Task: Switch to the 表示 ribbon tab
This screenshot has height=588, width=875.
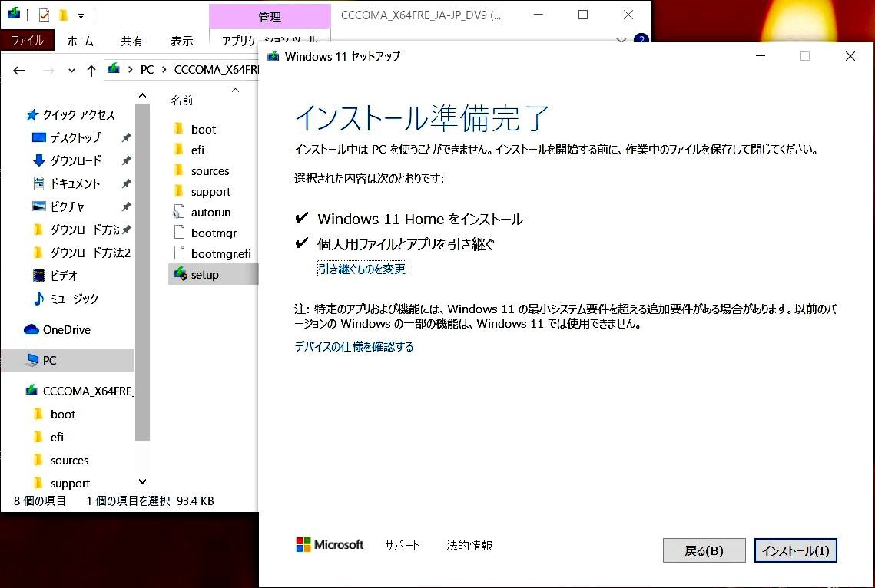Action: pos(181,41)
